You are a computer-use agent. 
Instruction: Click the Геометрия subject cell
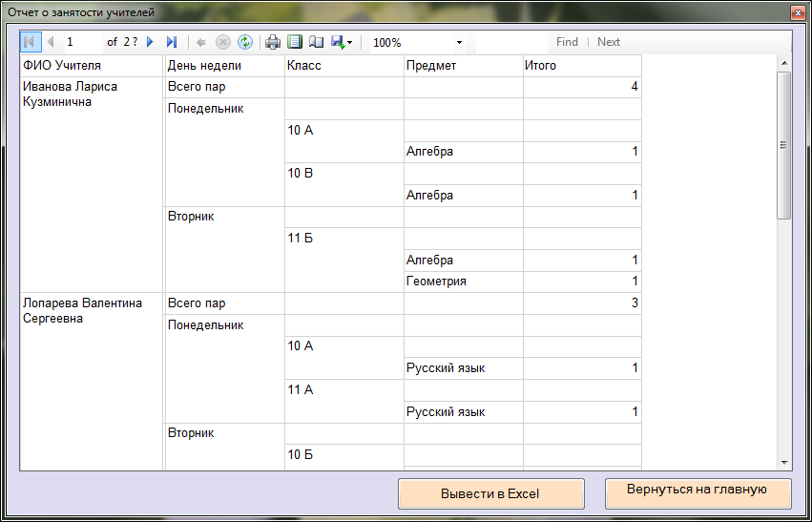click(x=464, y=282)
